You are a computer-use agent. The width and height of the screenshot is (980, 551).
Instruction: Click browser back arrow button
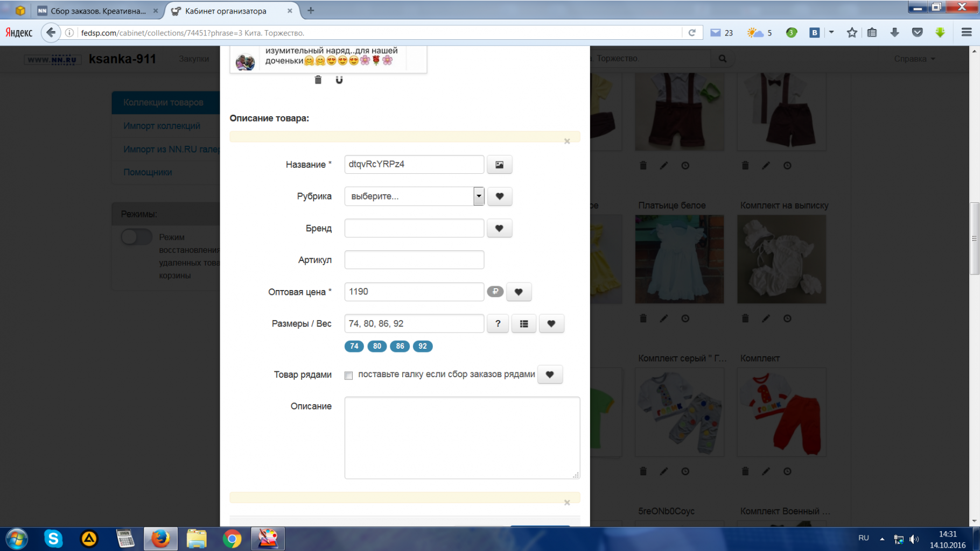[x=51, y=33]
